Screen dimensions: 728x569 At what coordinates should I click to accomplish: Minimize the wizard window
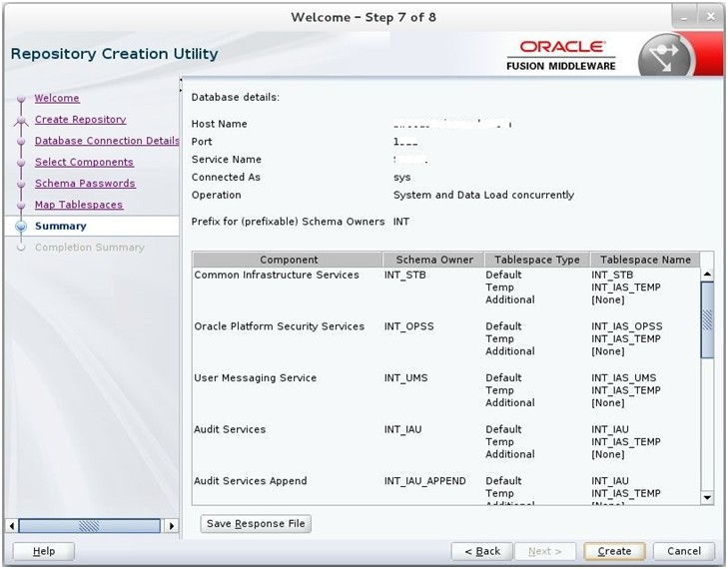(x=684, y=18)
